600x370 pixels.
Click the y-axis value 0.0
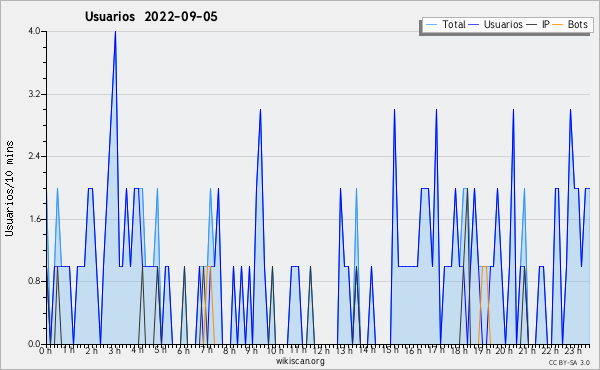coord(34,344)
